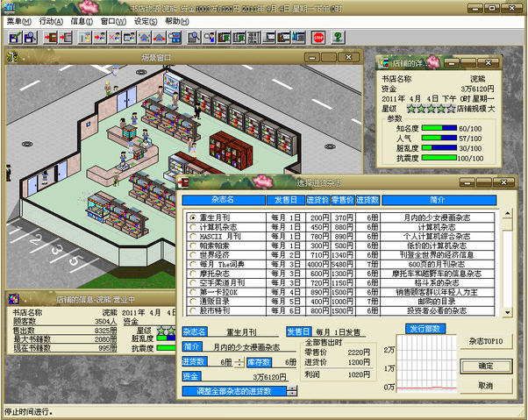528x420 pixels.
Task: Click the 确定 button
Action: click(486, 366)
